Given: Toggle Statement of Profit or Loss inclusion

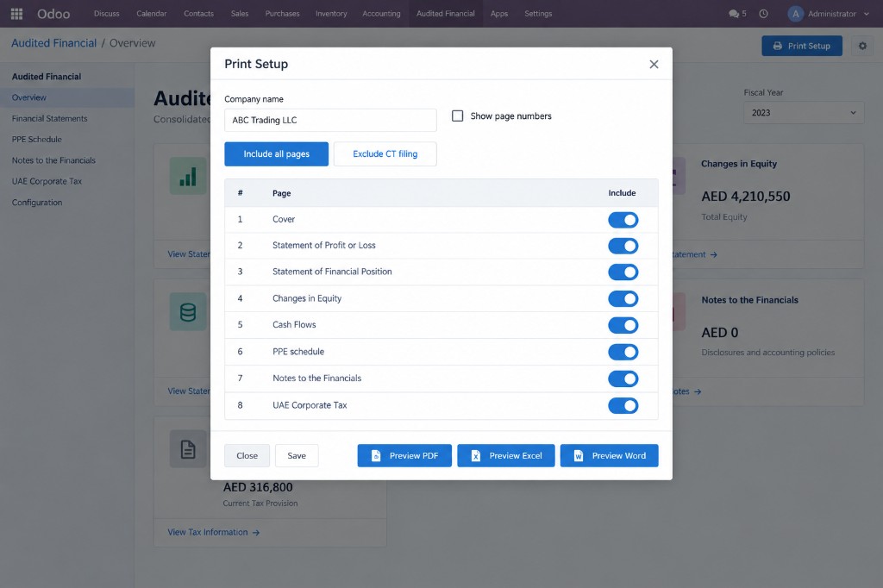Looking at the screenshot, I should pos(623,246).
